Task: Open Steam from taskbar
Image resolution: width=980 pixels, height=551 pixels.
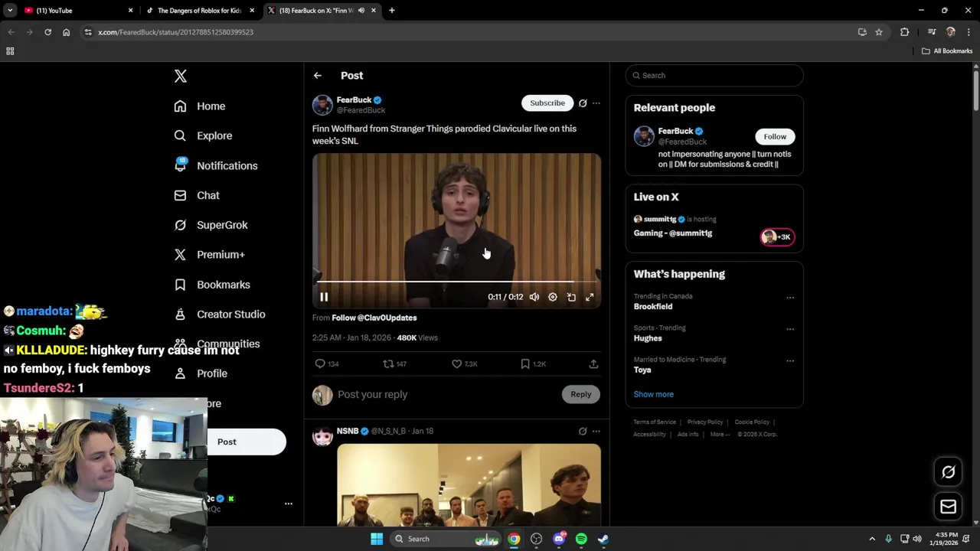Action: pos(603,539)
